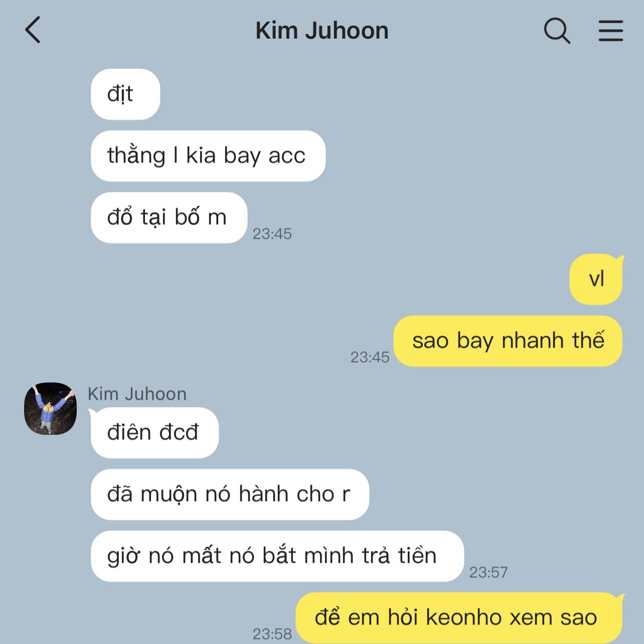Screen dimensions: 644x644
Task: Tap the yellow "vl" message bubble
Action: point(596,279)
